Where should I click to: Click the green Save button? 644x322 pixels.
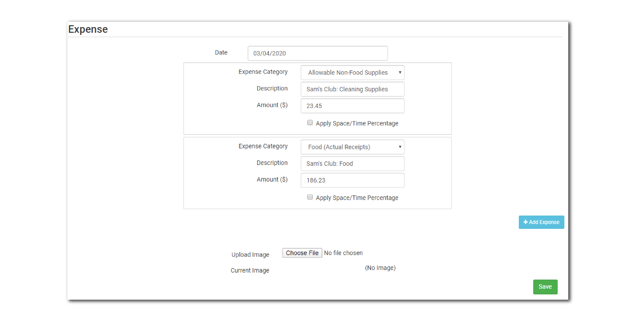pos(545,287)
